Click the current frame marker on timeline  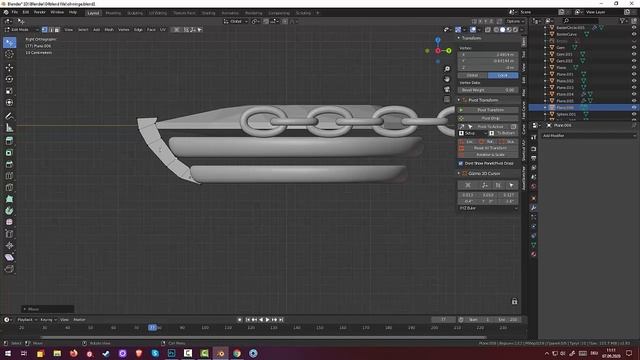click(152, 327)
